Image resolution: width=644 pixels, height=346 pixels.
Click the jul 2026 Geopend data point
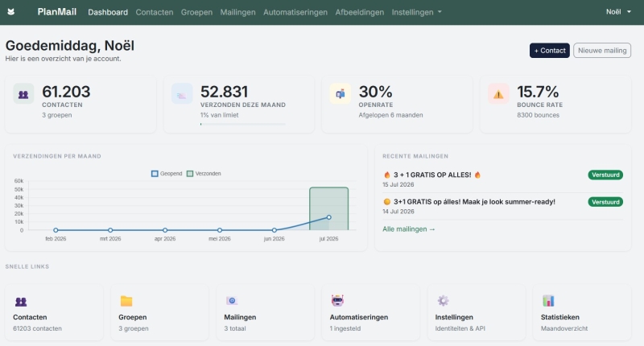(328, 217)
